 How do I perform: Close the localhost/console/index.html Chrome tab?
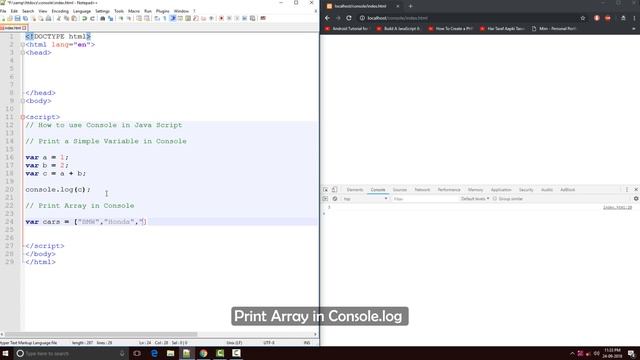click(x=398, y=6)
